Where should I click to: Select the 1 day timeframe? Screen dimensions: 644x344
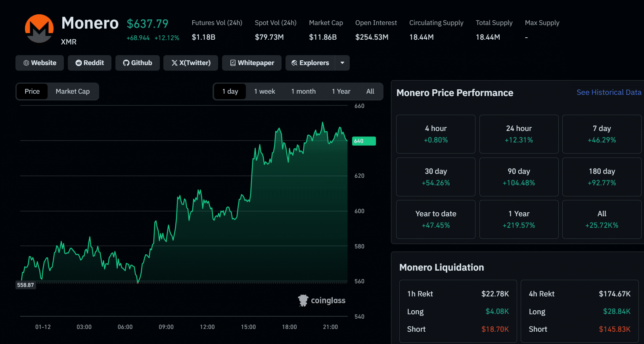point(230,91)
